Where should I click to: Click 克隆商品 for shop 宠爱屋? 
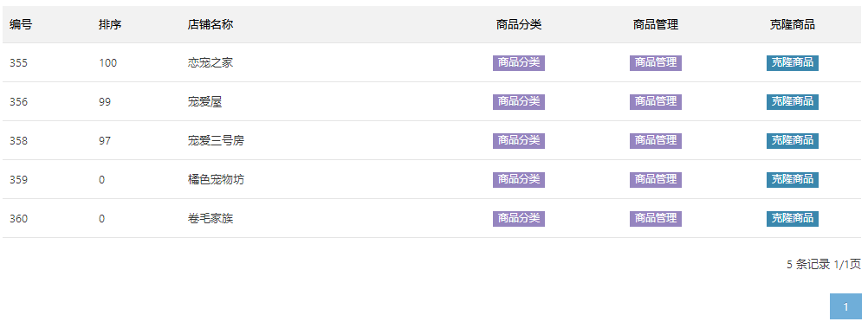[x=792, y=102]
